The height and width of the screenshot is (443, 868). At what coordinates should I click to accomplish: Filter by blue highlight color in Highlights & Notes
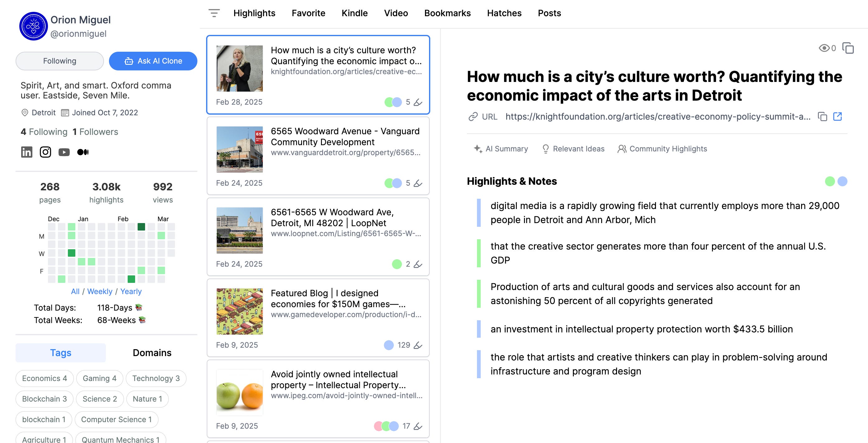tap(842, 181)
